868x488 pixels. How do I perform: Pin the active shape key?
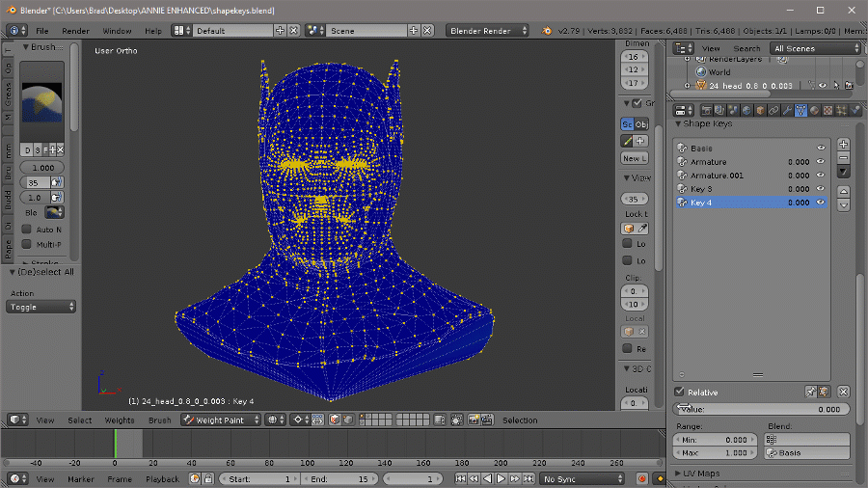(811, 392)
